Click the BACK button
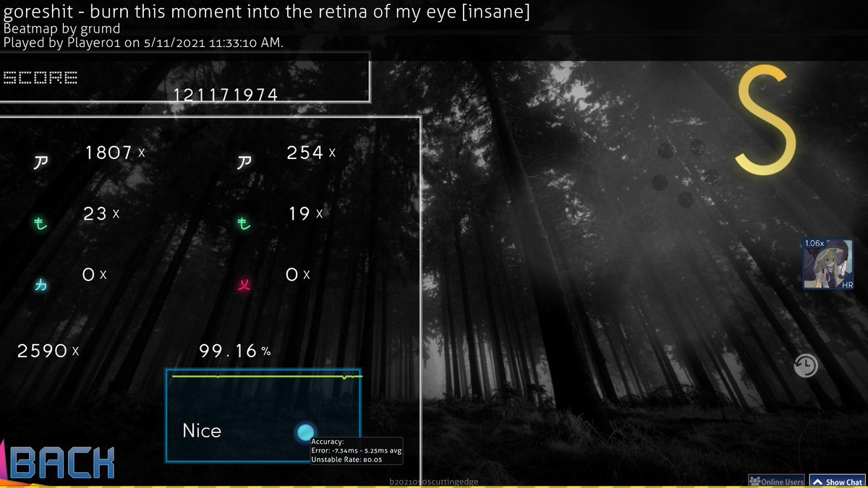The image size is (868, 488). point(61,461)
